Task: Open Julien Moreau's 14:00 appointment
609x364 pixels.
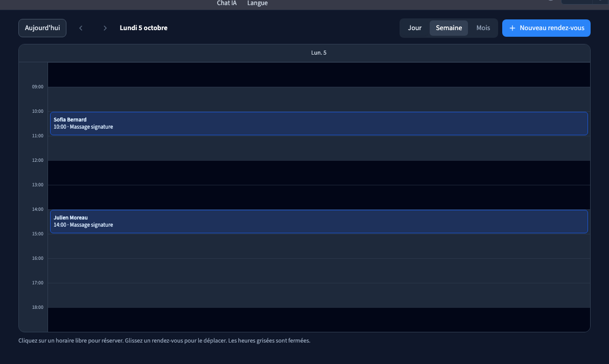Action: coord(319,222)
